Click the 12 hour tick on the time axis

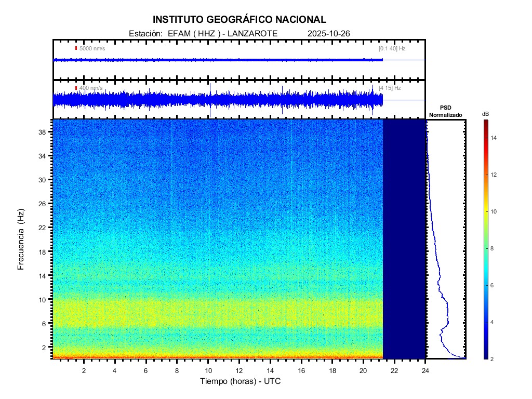click(239, 370)
